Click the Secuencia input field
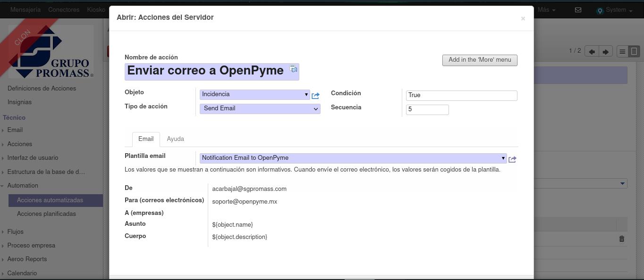 click(x=427, y=109)
